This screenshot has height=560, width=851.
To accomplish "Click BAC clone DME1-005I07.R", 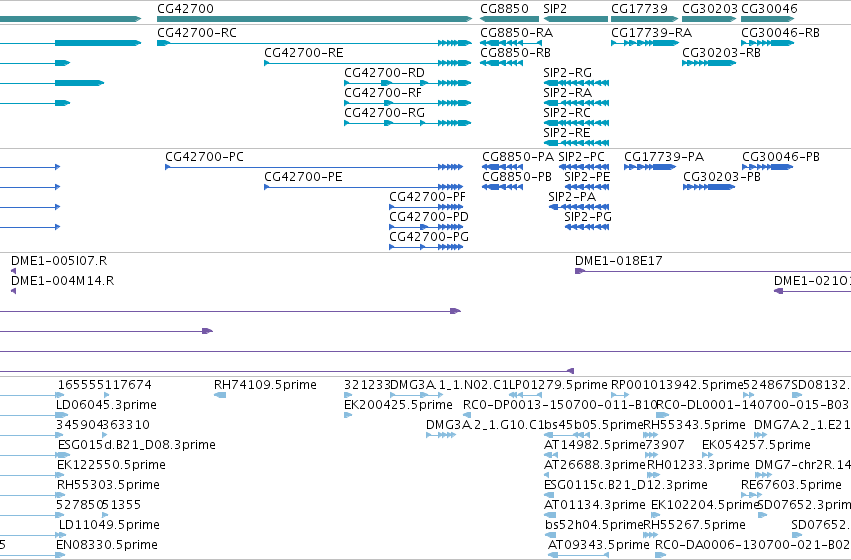I will coord(14,271).
